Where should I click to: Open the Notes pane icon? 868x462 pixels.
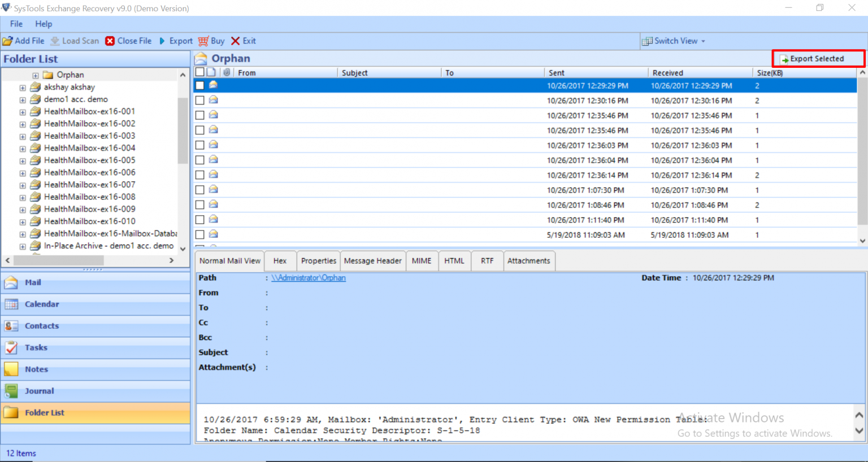pos(11,369)
